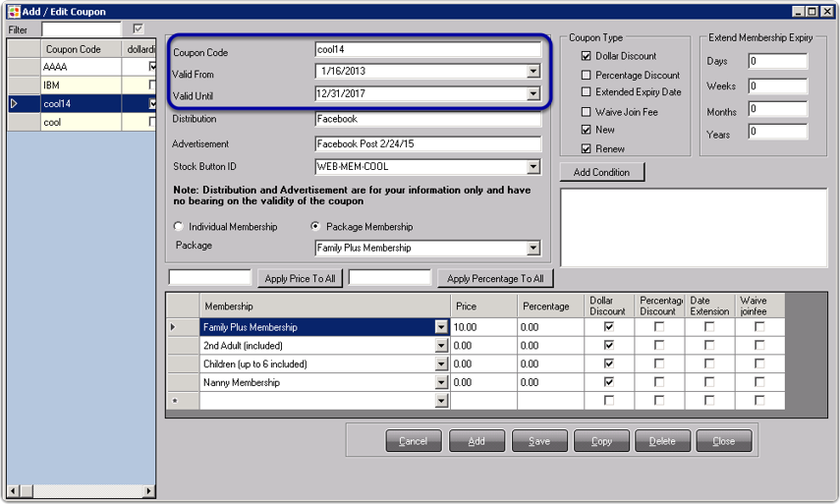Click the app icon in title bar
This screenshot has width=840, height=504.
(x=13, y=11)
